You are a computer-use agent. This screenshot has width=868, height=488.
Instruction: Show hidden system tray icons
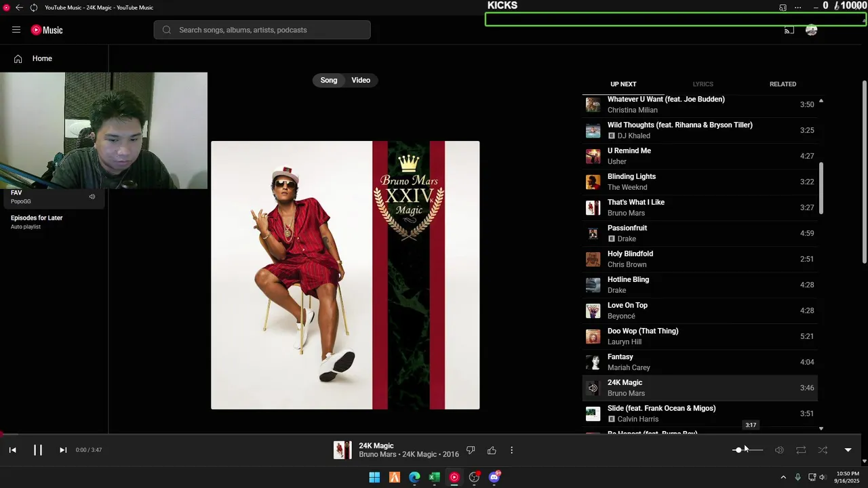point(783,477)
